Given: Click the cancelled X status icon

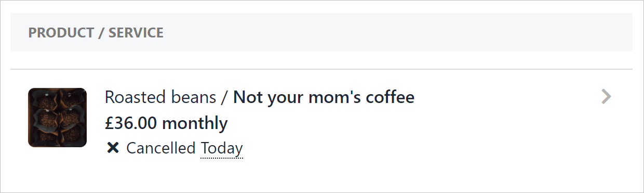Looking at the screenshot, I should coord(112,148).
